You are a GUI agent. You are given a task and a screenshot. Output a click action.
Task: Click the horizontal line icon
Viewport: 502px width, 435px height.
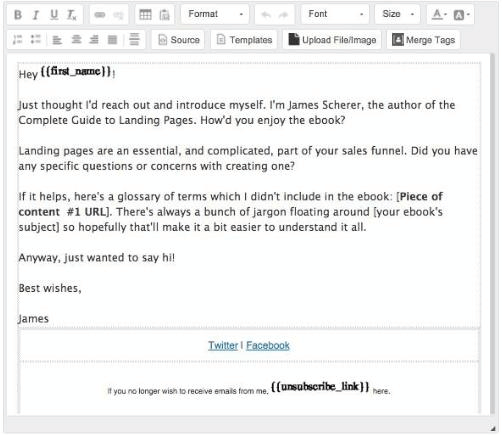[x=134, y=39]
